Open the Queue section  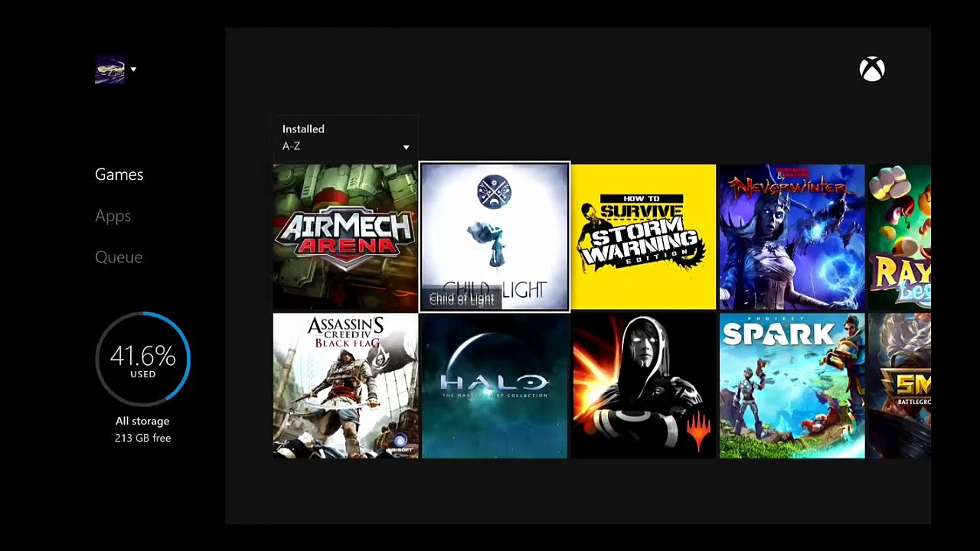click(119, 257)
